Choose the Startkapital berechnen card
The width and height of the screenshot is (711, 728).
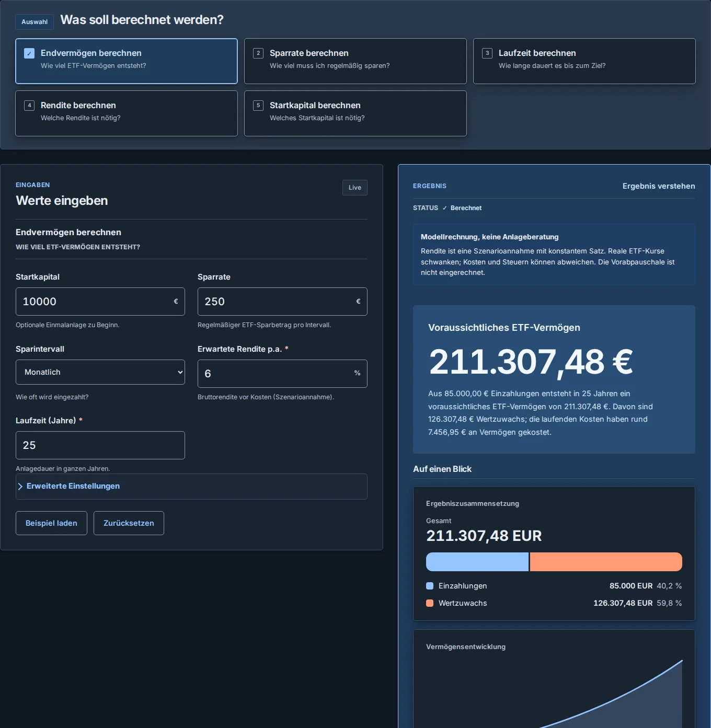click(355, 113)
